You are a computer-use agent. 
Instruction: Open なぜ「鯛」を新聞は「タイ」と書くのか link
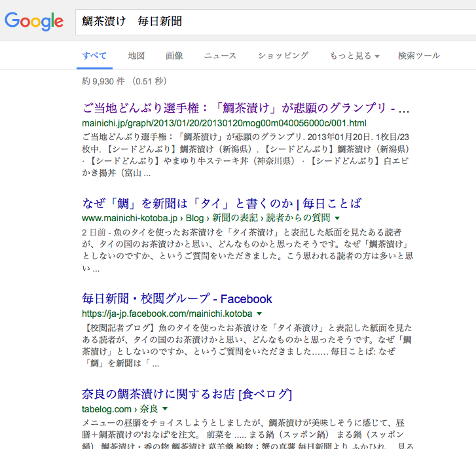[x=222, y=204]
